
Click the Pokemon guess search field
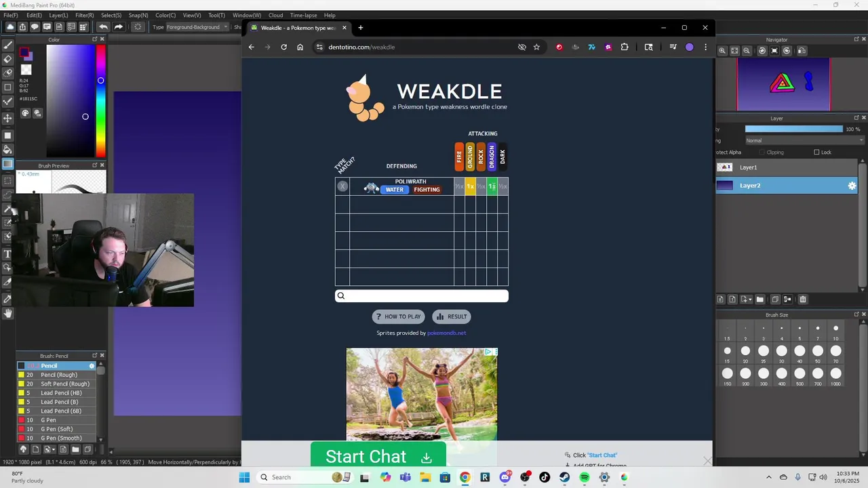click(421, 296)
